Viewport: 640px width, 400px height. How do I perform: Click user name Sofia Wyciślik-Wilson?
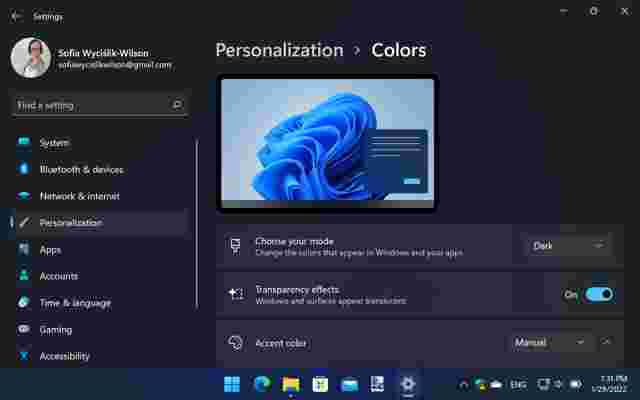103,53
